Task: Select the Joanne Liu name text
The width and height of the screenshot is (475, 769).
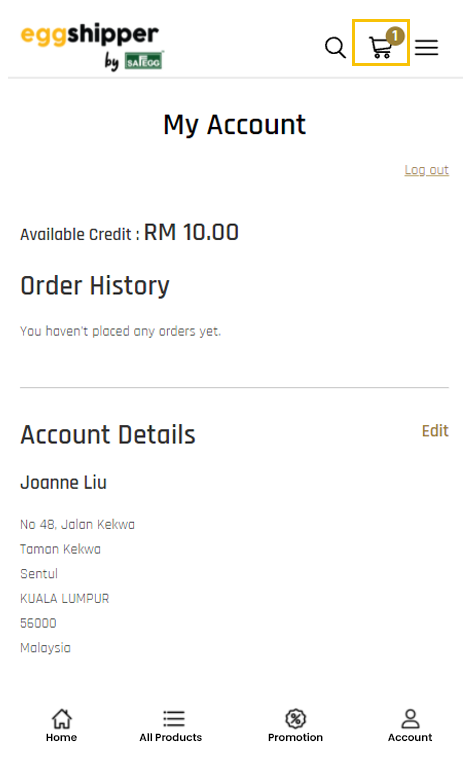Action: (x=63, y=483)
